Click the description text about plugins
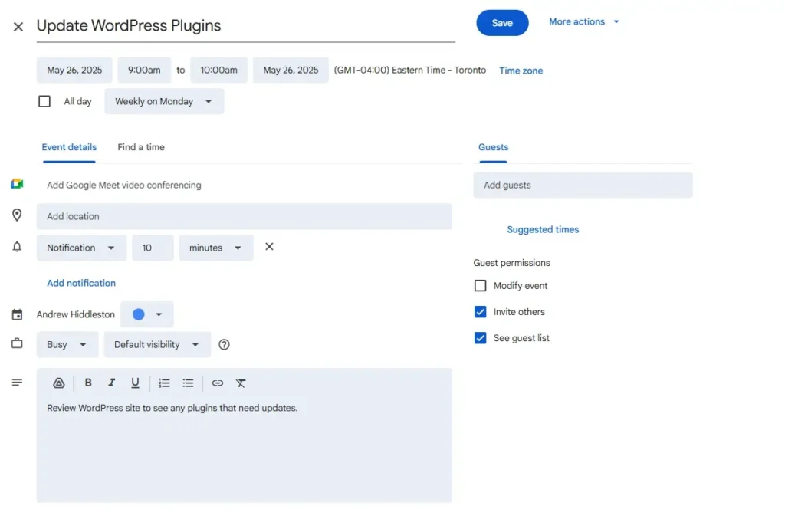The width and height of the screenshot is (785, 532). pyautogui.click(x=172, y=408)
